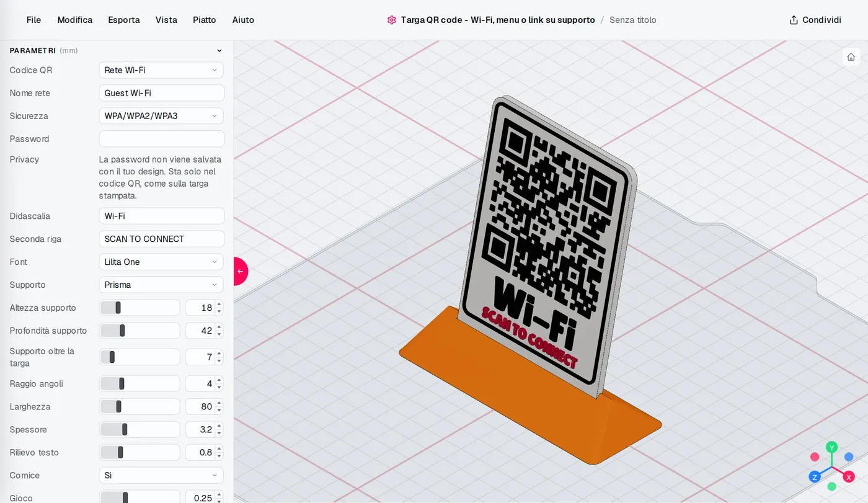
Task: Click the Supporto oltre la targa slider
Action: tap(139, 357)
